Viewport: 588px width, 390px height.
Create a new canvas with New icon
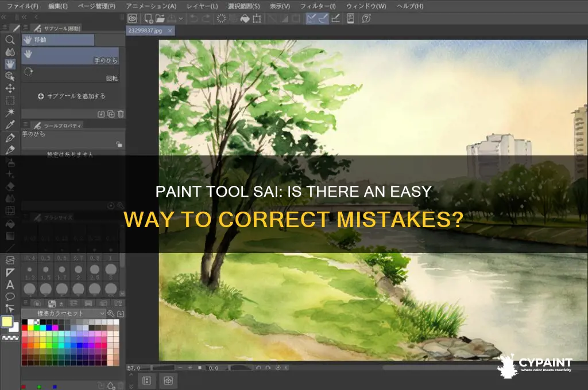pyautogui.click(x=149, y=18)
